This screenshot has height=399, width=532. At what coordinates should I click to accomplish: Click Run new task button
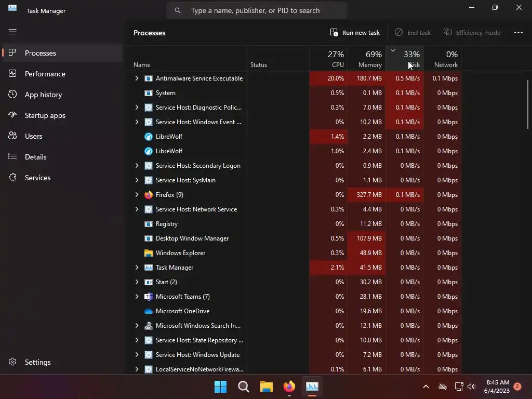pos(355,33)
